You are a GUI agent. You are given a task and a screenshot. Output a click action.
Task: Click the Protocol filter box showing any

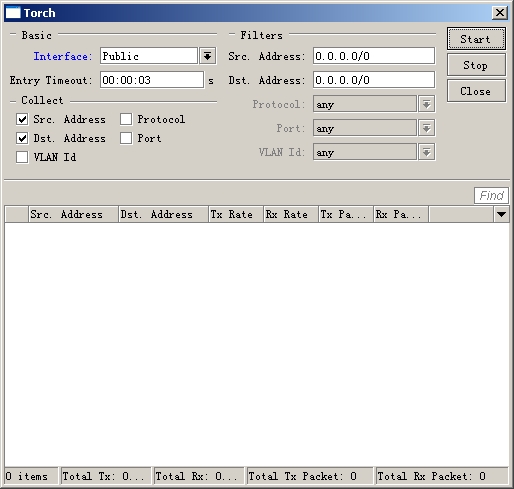click(x=365, y=104)
